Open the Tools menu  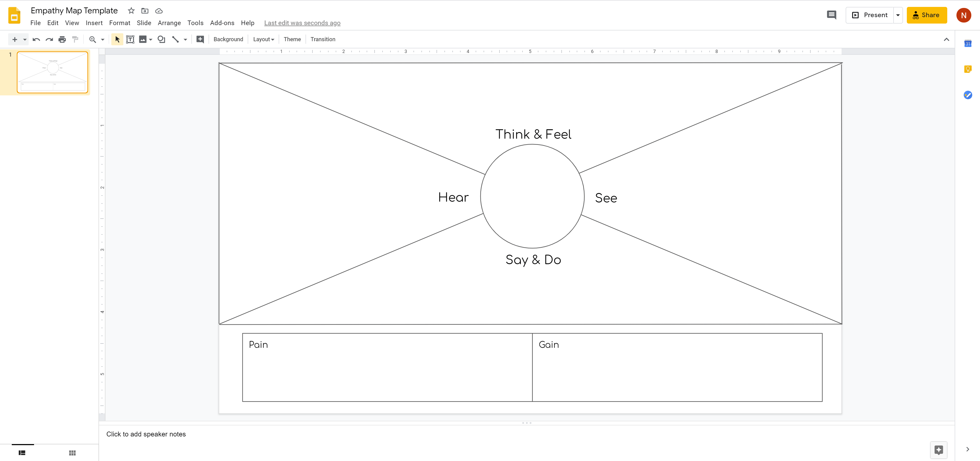point(195,23)
